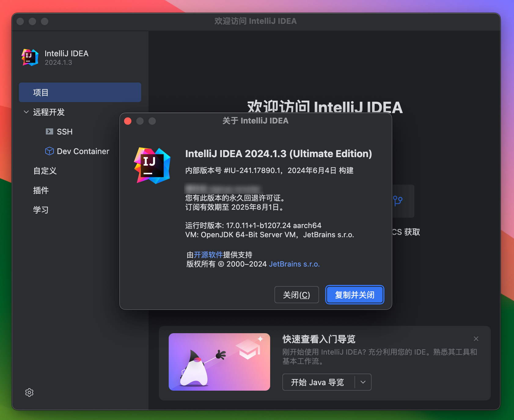514x420 pixels.
Task: Click the 快速查看入门导览 banner title
Action: [319, 339]
